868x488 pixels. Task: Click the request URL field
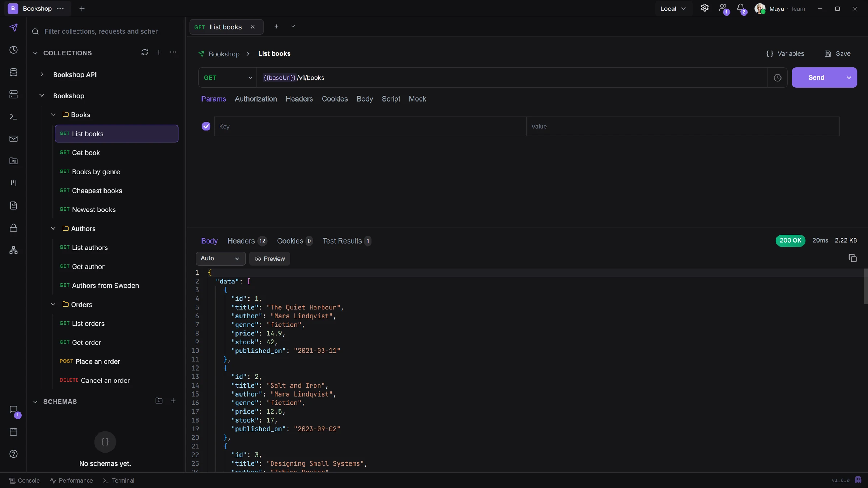[x=512, y=78]
